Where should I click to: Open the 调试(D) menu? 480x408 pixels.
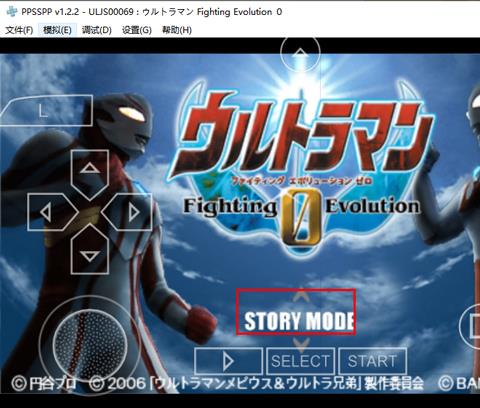97,30
